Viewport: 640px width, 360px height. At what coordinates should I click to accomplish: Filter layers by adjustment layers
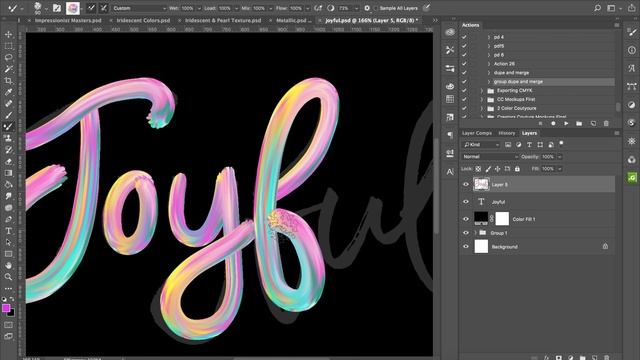coord(518,144)
